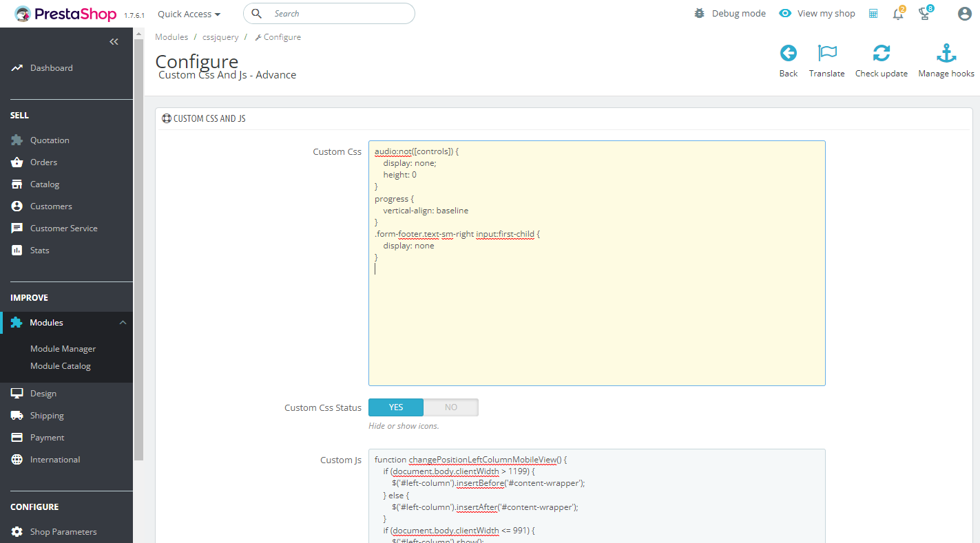Click the 'Hide or show icons.' help text
Viewport: 980px width, 543px height.
click(404, 426)
